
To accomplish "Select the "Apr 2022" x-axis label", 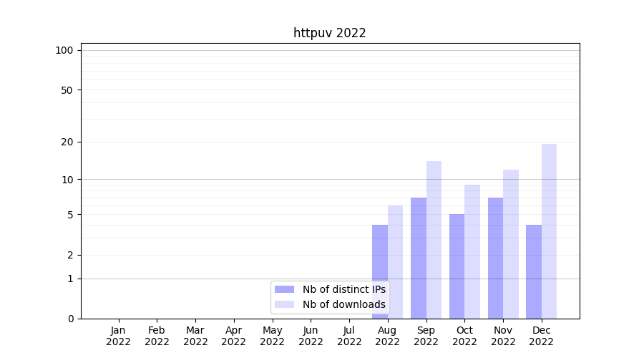I will [x=233, y=336].
